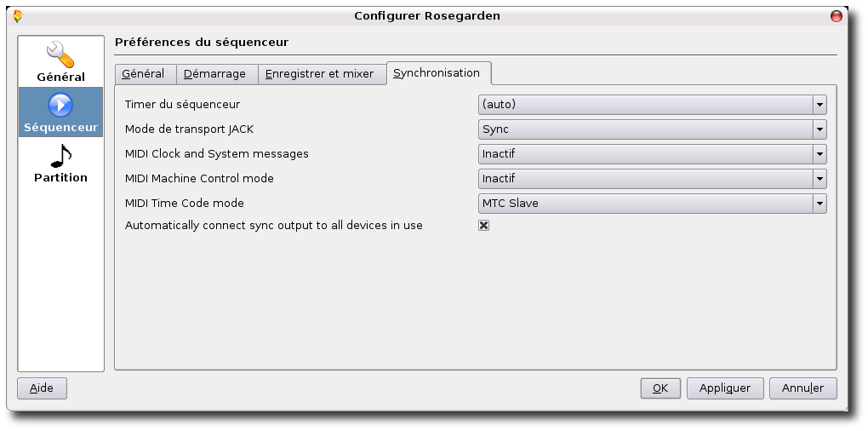Select the Synchronisation tab

(439, 72)
